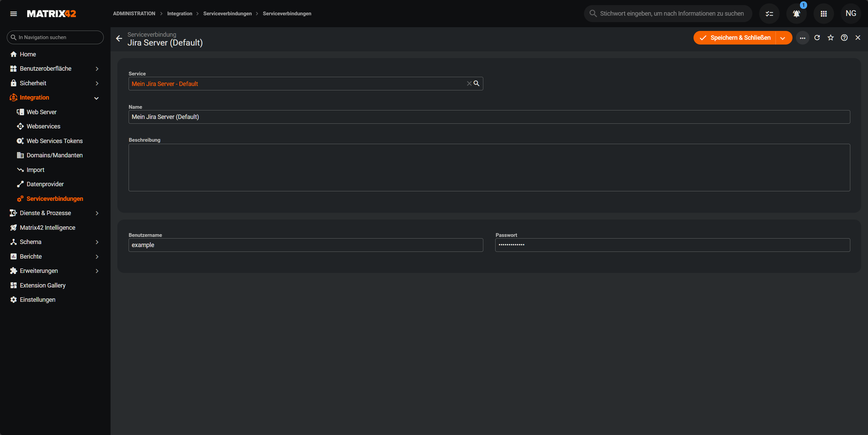The image size is (868, 435).
Task: Mark page as favorite with star
Action: (x=831, y=38)
